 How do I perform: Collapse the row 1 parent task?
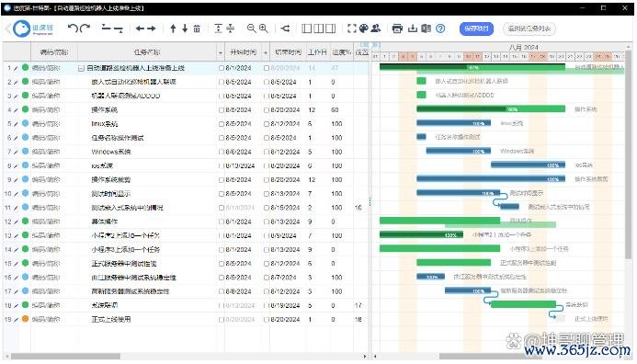tap(81, 68)
